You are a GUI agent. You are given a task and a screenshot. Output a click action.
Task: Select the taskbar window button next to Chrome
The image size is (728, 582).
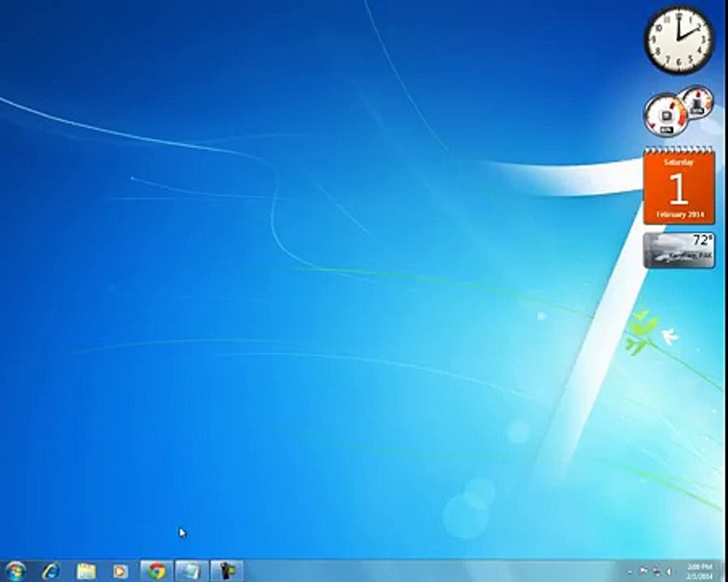point(191,571)
